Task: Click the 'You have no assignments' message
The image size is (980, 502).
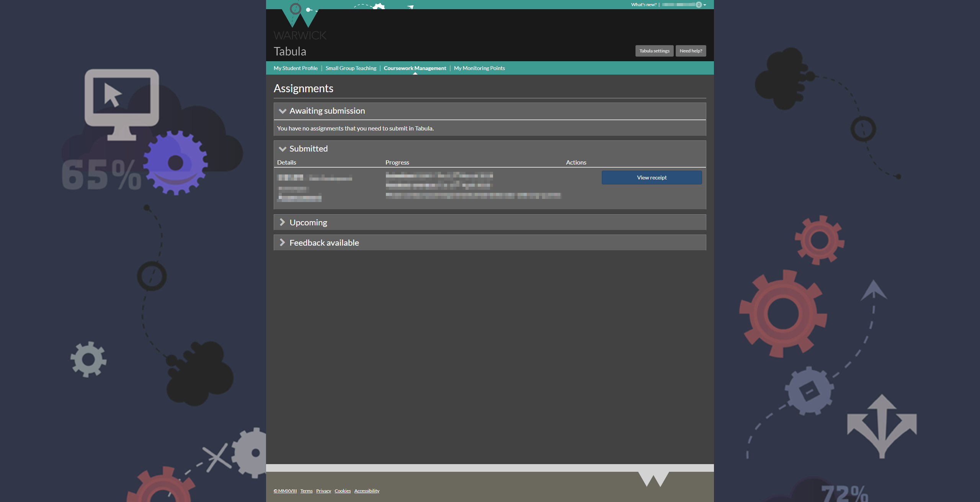Action: tap(355, 128)
